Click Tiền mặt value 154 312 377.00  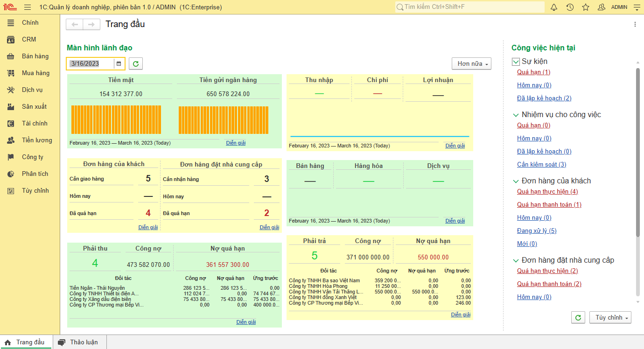tap(121, 94)
